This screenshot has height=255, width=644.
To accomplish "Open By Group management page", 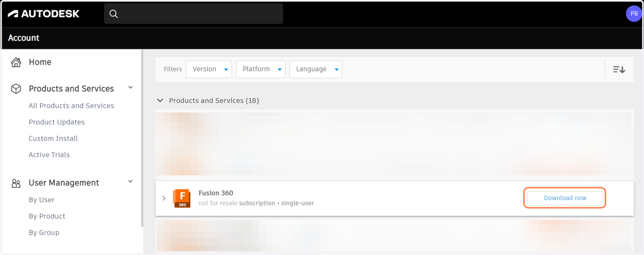I will click(x=44, y=232).
